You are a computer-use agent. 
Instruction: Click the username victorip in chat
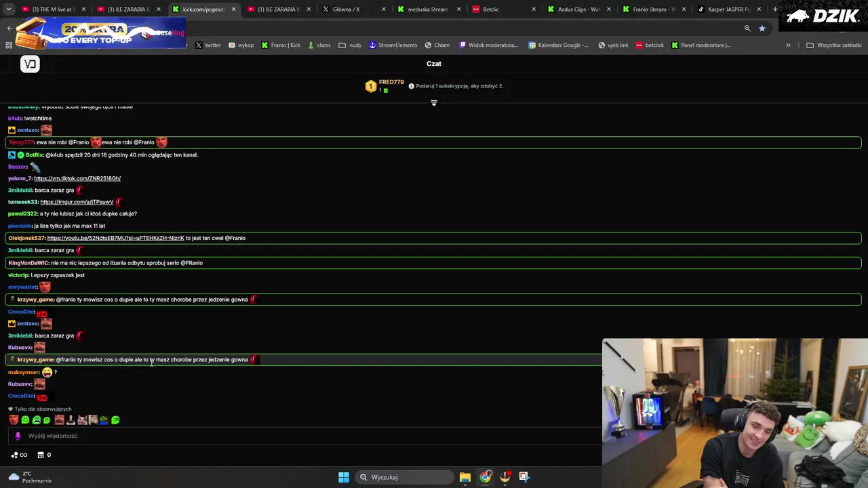[18, 275]
